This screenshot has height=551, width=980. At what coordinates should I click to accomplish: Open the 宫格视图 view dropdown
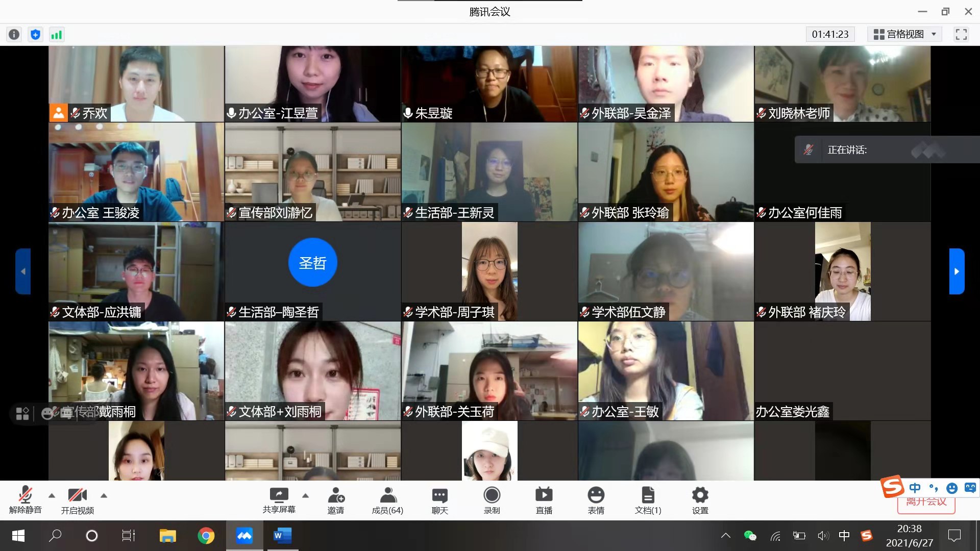tap(905, 34)
